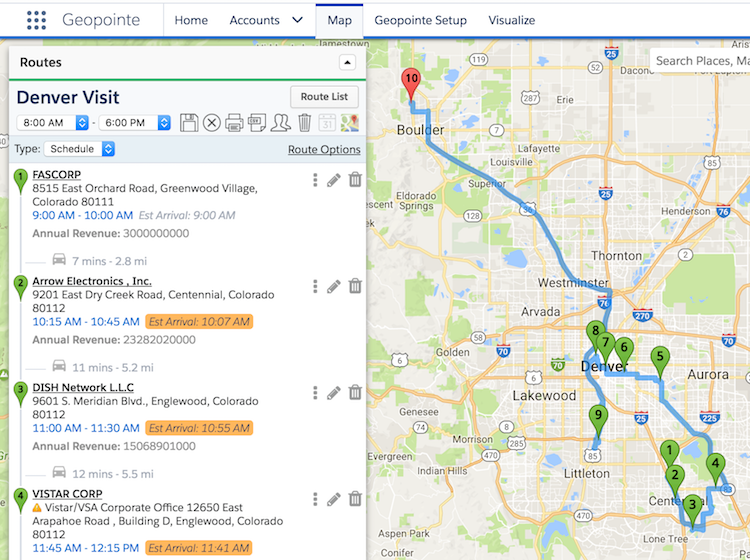Delete the Arrow Electronics stop
Screen dimensions: 750x560
point(355,286)
